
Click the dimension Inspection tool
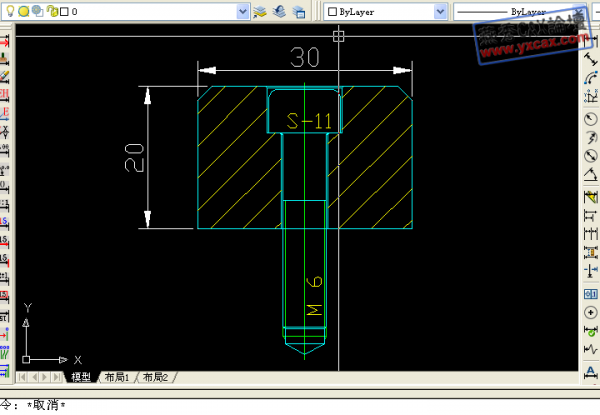coord(591,331)
